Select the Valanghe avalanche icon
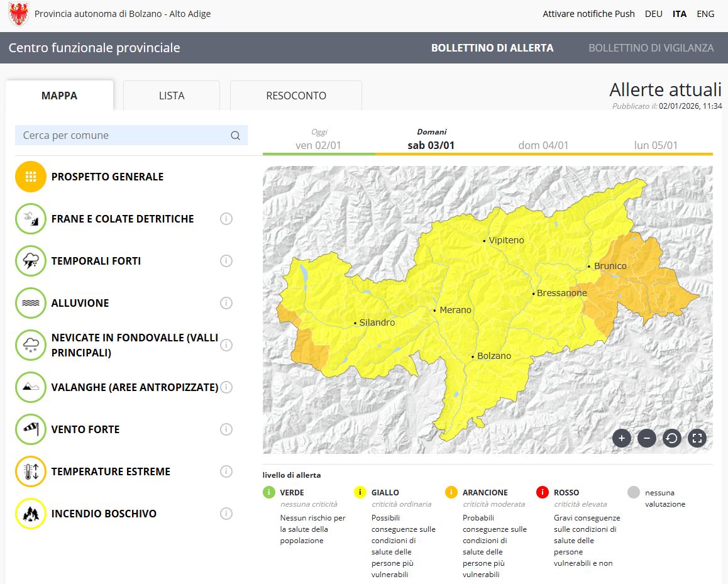 [31, 387]
